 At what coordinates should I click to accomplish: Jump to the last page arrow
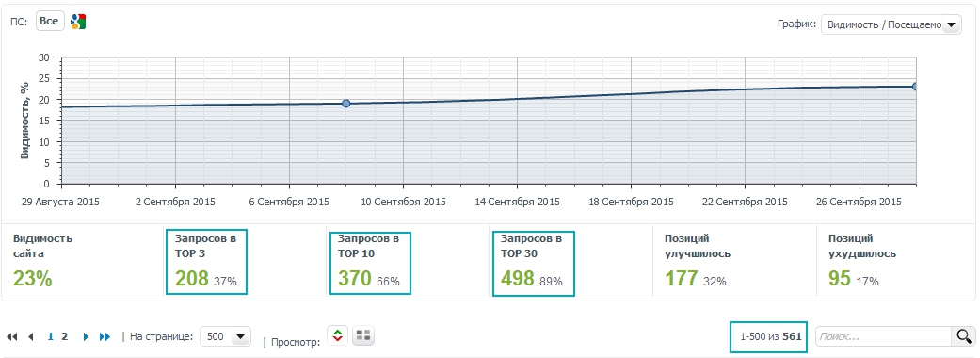(x=105, y=336)
